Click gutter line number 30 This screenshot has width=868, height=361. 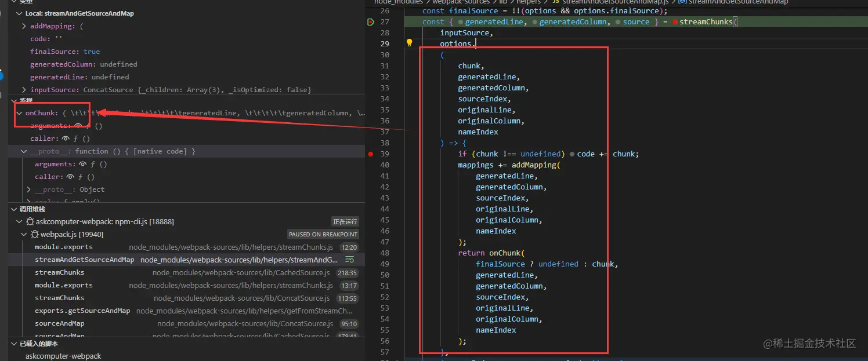pos(385,55)
